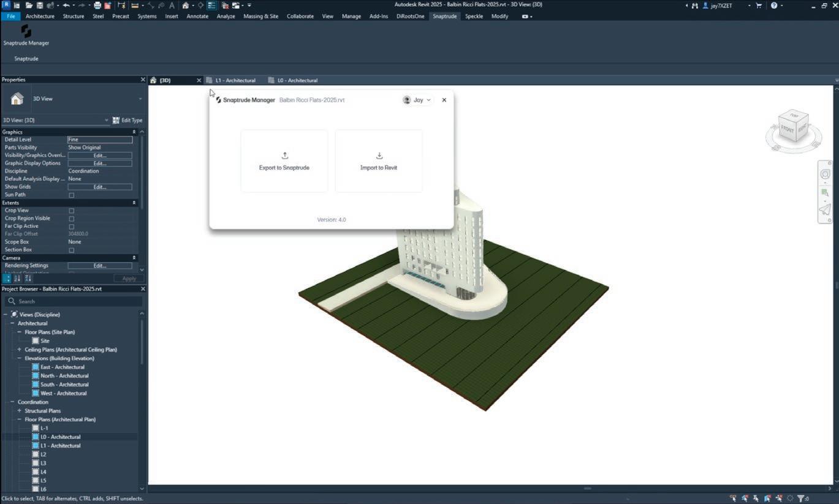Click the Import to Revit button
This screenshot has width=839, height=504.
pos(379,161)
